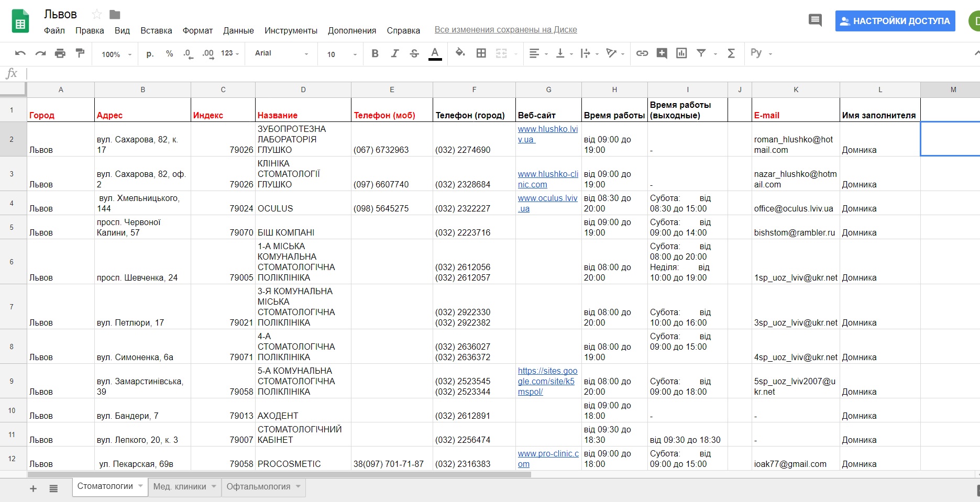Insert link using the chain icon
The width and height of the screenshot is (980, 502).
tap(642, 53)
